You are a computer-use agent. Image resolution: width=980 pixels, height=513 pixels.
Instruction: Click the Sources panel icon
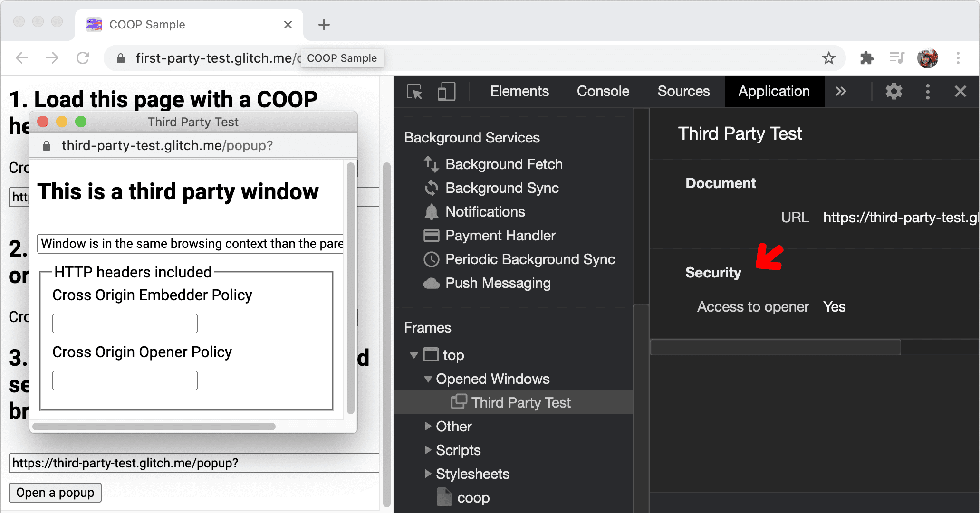click(684, 91)
